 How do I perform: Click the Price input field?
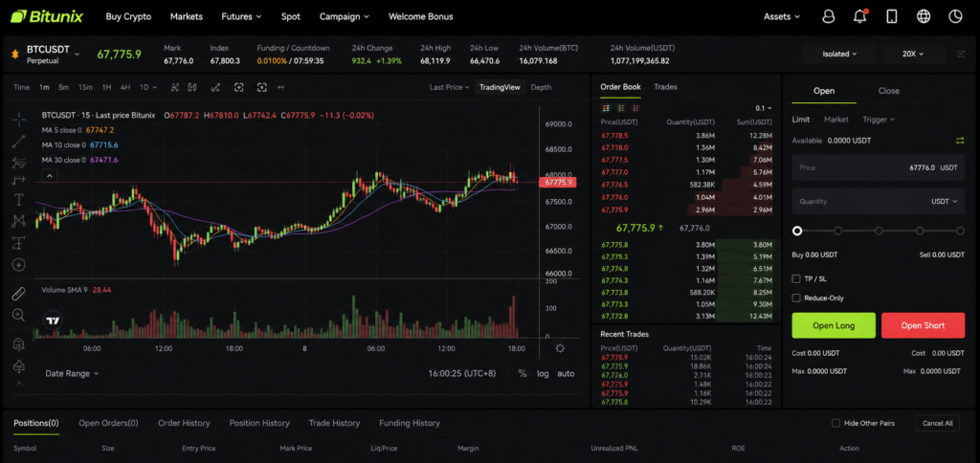click(879, 167)
